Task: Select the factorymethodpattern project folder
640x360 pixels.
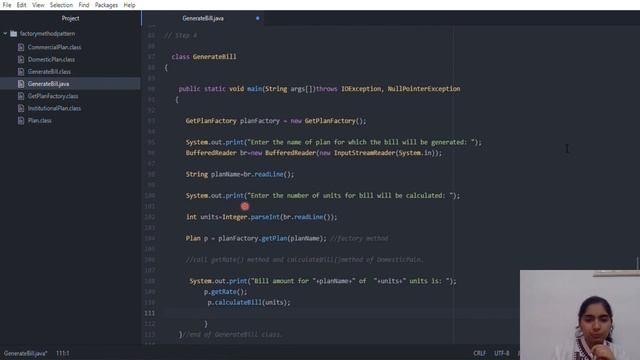Action: click(47, 34)
